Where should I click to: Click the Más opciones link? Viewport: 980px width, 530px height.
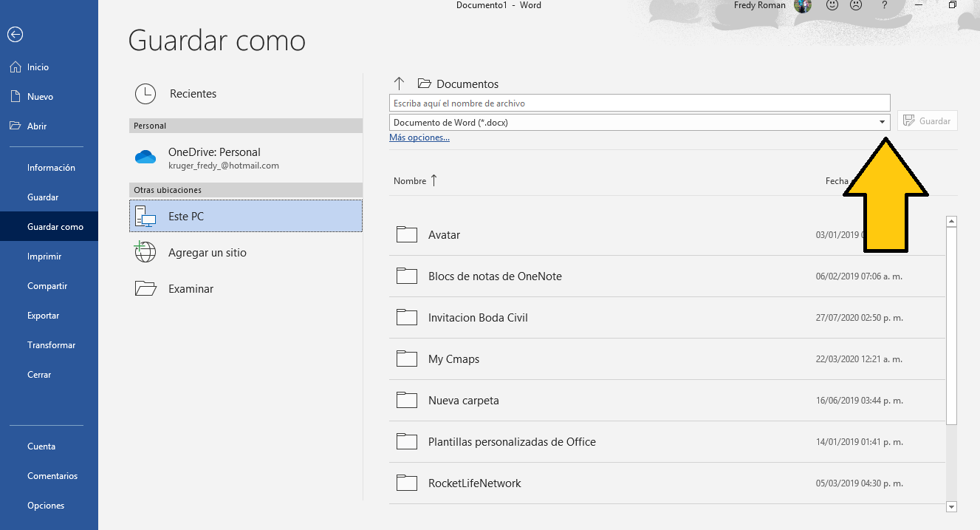coord(419,137)
